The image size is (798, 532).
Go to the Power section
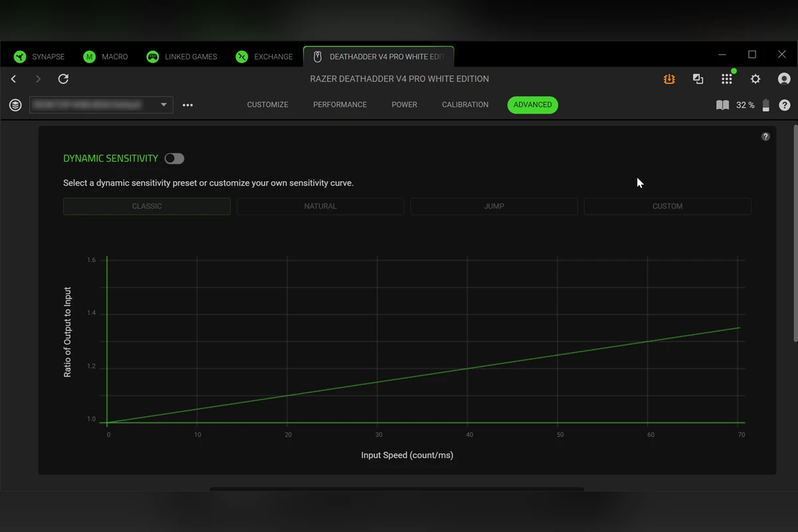pyautogui.click(x=404, y=105)
